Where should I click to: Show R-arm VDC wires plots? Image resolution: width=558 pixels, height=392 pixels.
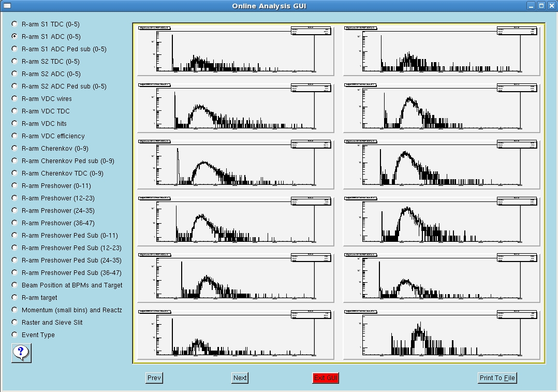coord(41,99)
